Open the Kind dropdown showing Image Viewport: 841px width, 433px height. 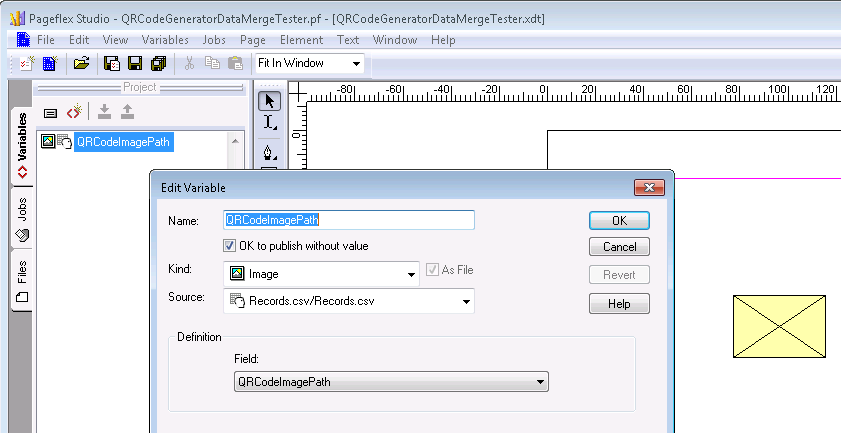(x=321, y=274)
